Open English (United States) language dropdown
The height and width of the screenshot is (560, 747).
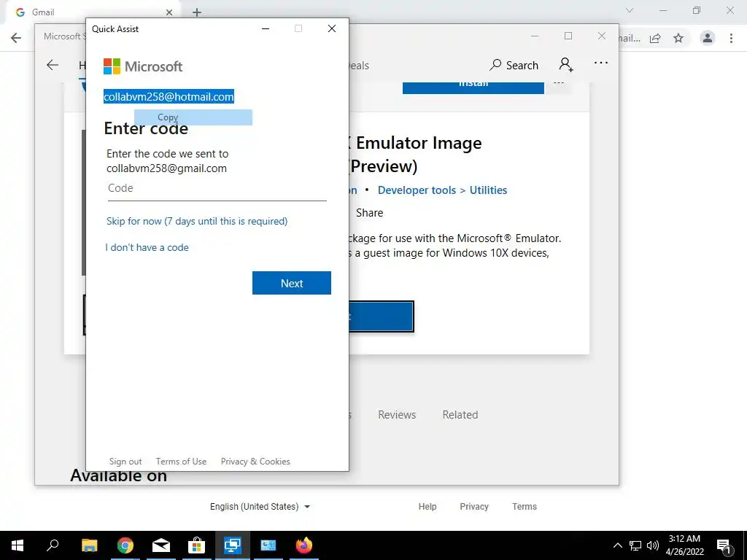pyautogui.click(x=260, y=507)
